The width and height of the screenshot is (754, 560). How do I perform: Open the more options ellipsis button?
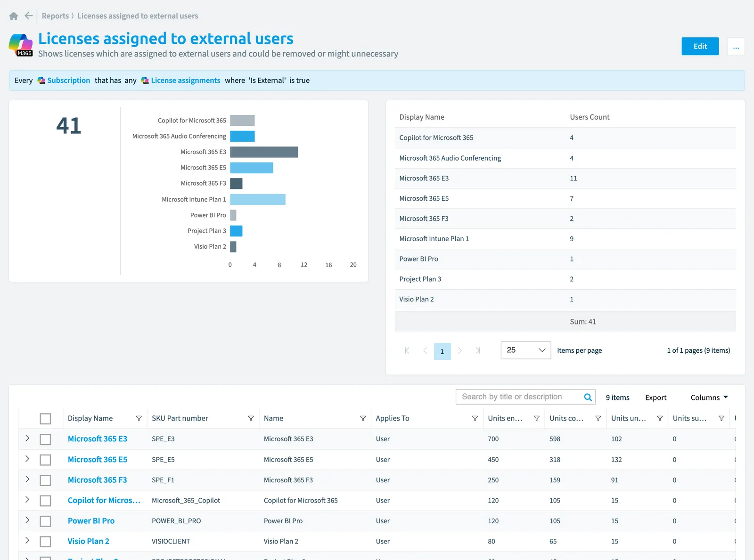[736, 46]
